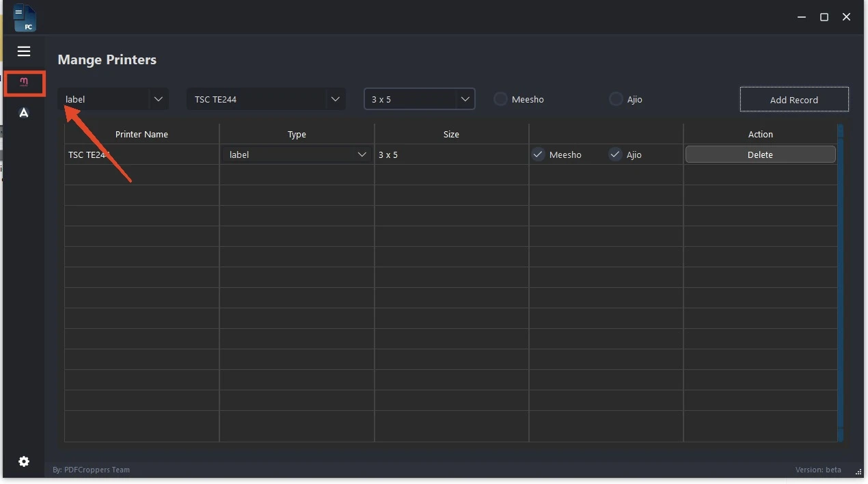Click the PDFCroppers app logo

(25, 18)
